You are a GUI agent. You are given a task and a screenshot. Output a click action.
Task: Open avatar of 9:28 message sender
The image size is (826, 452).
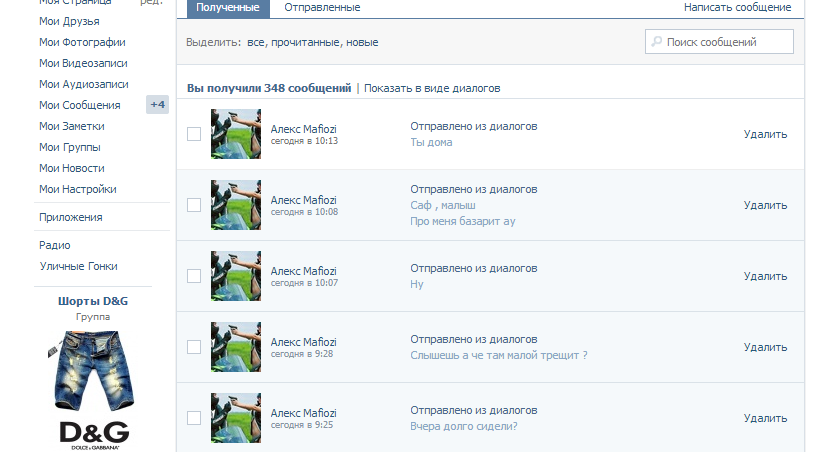click(236, 347)
